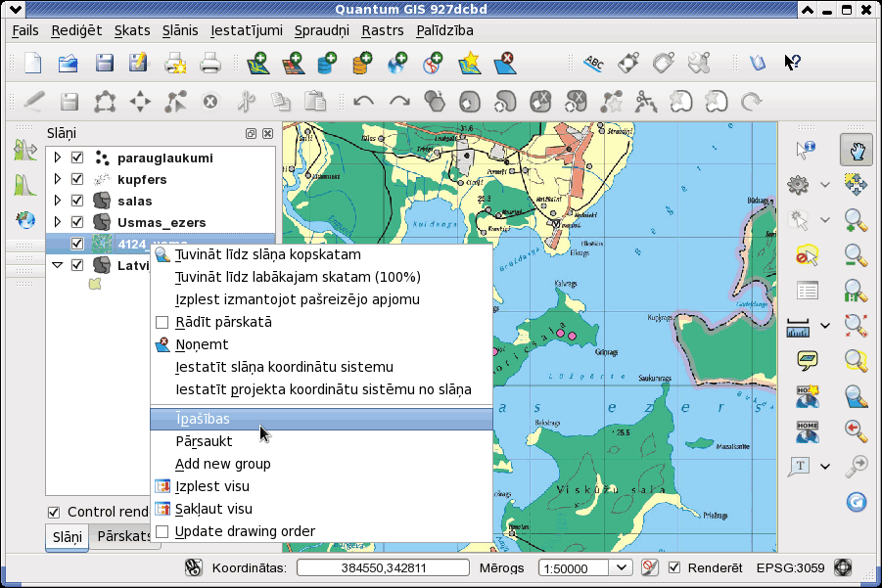Click the New Project icon
The width and height of the screenshot is (882, 588).
tap(33, 63)
